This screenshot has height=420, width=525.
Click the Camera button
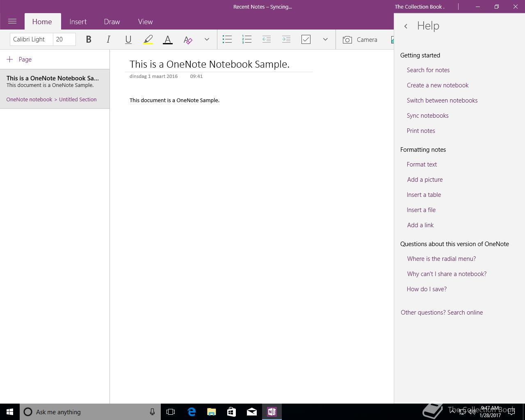(360, 39)
